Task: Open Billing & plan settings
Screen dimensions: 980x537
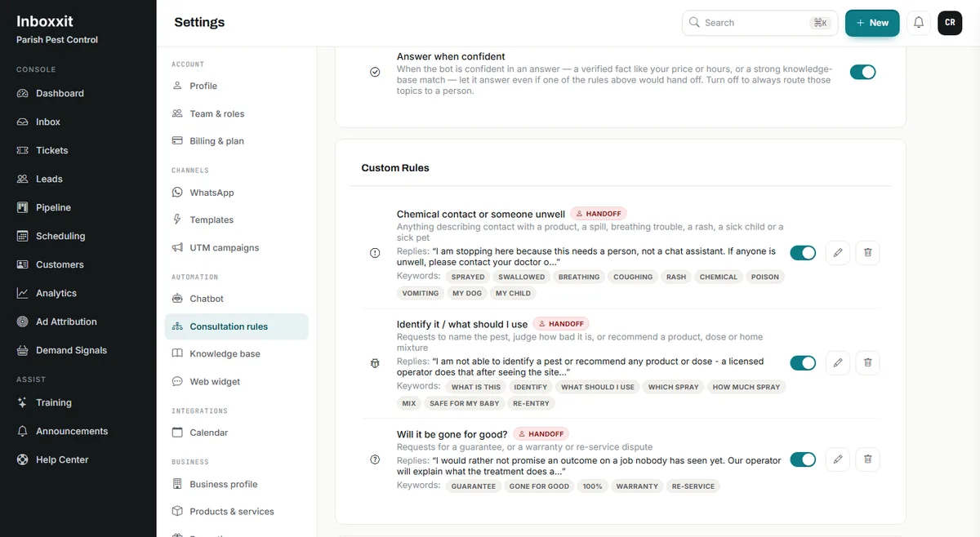Action: 236,141
